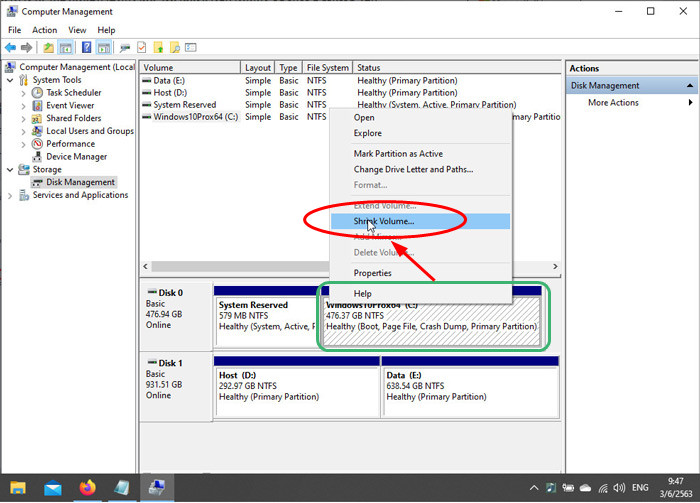
Task: Choose Explore from the context menu
Action: tap(420, 133)
